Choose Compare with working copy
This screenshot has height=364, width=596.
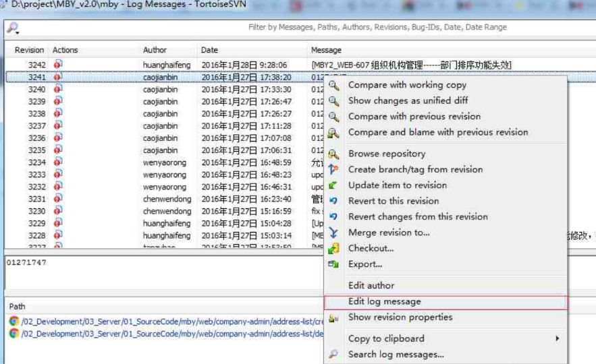407,85
